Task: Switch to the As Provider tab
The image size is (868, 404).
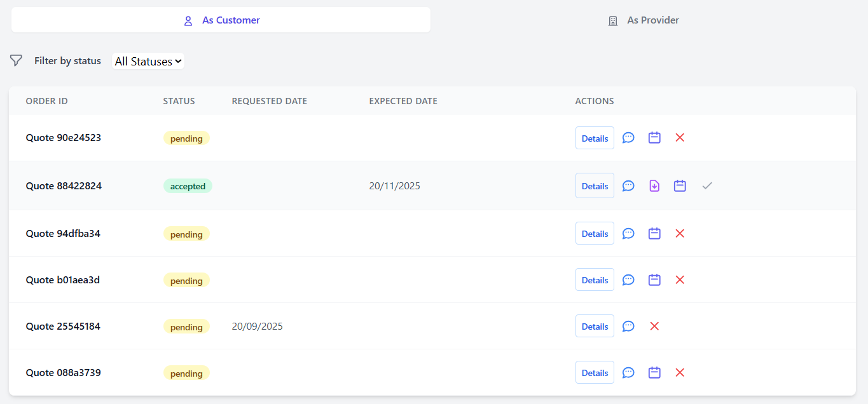Action: [644, 20]
